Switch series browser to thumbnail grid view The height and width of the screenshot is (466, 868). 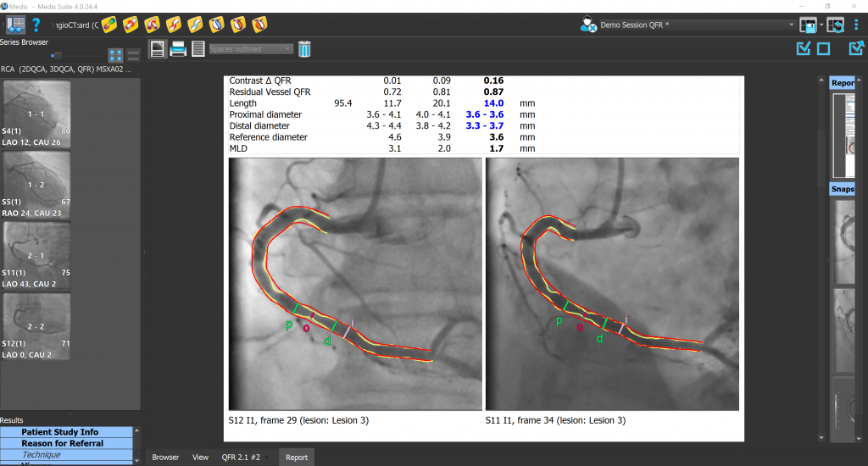pyautogui.click(x=116, y=55)
